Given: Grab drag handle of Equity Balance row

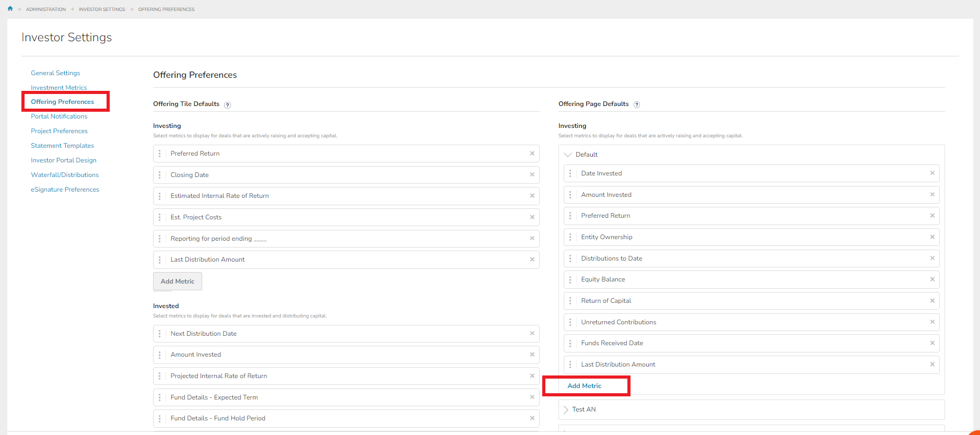Looking at the screenshot, I should 570,279.
